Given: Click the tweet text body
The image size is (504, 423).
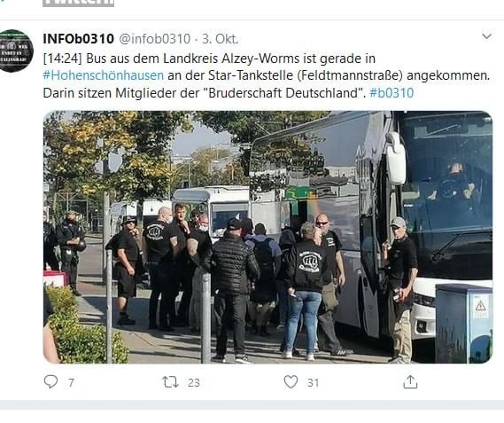Looking at the screenshot, I should point(267,75).
